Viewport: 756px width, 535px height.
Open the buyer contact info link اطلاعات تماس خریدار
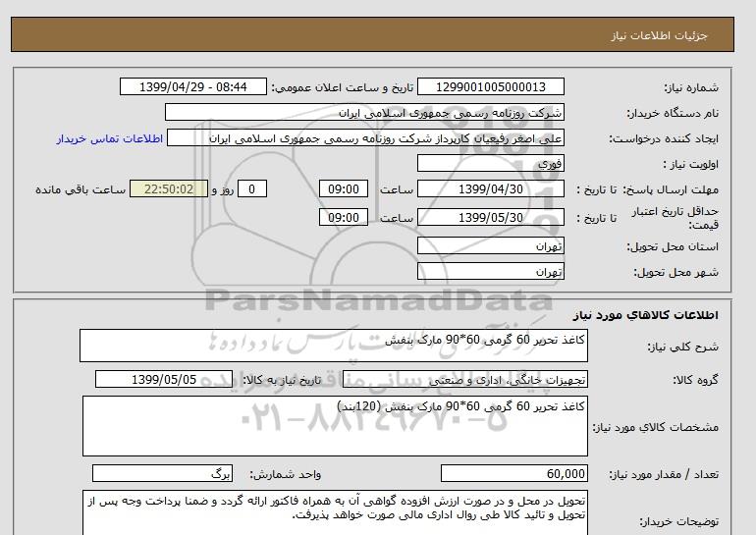(x=109, y=138)
